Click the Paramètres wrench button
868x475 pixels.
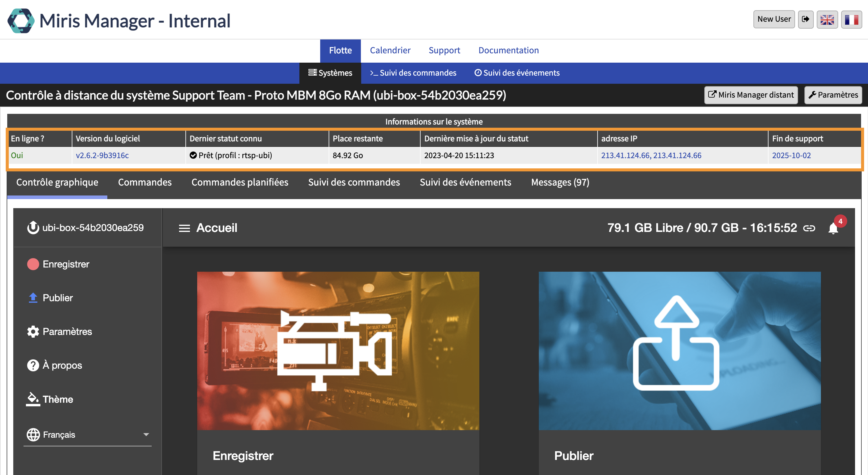(x=833, y=95)
